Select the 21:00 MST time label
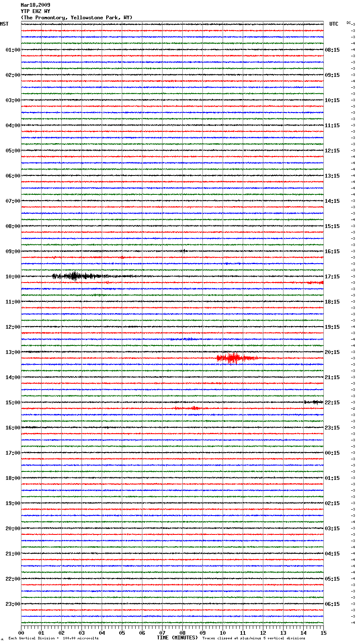Screen dimensions: 357x644 pos(13,554)
